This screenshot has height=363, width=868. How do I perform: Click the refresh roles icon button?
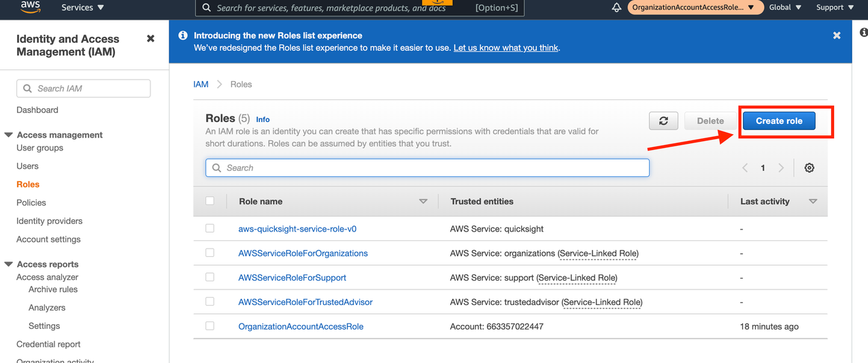[x=663, y=121]
